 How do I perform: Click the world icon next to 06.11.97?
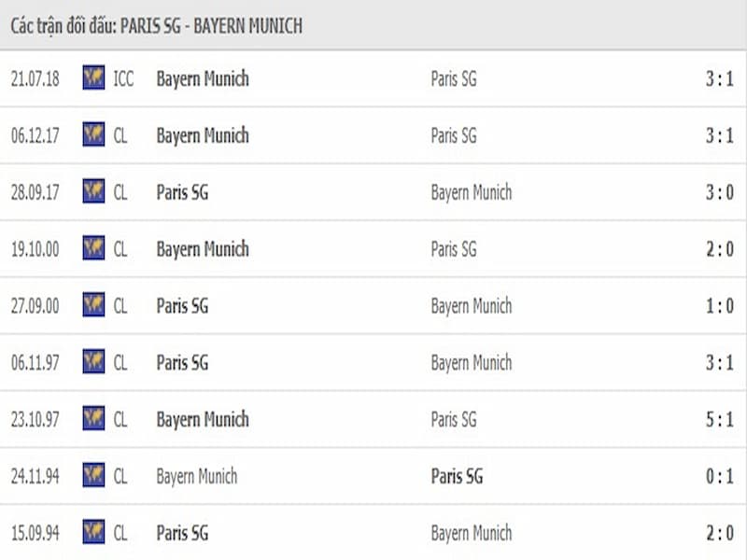click(x=93, y=362)
